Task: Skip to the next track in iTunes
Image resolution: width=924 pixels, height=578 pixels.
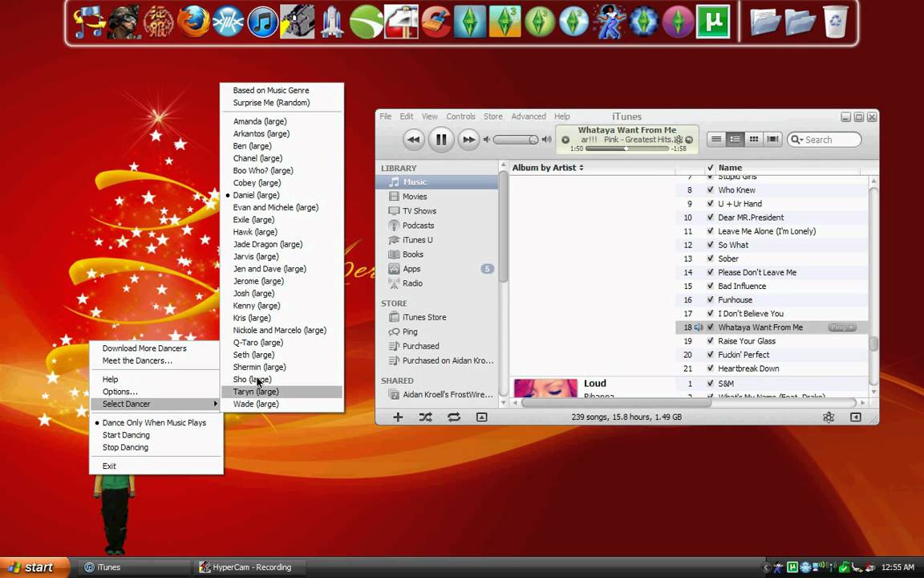Action: (468, 140)
